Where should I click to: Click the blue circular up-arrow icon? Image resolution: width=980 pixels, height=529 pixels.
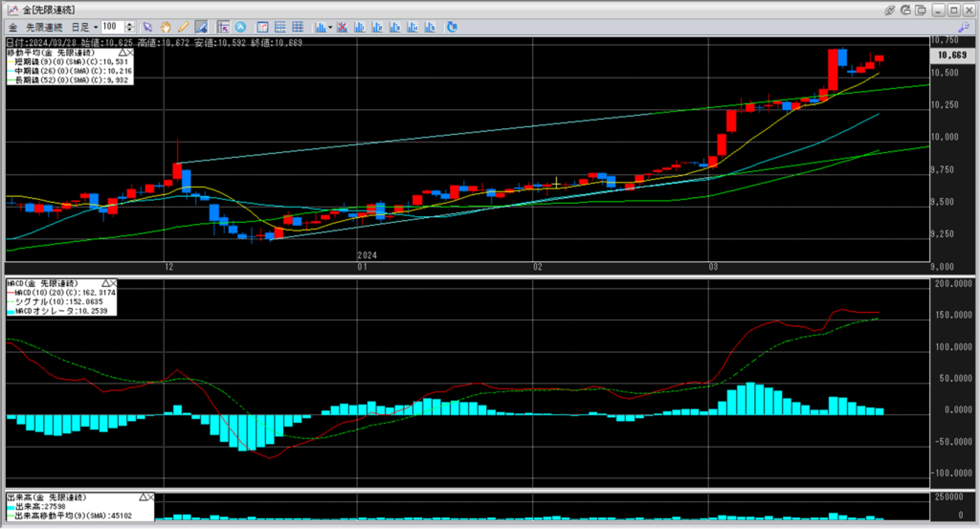point(240,26)
